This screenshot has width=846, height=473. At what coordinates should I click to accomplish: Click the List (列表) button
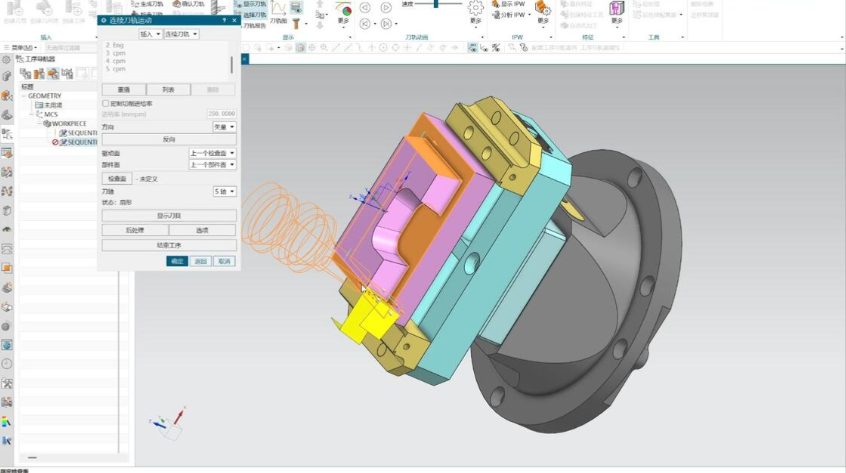(x=168, y=90)
